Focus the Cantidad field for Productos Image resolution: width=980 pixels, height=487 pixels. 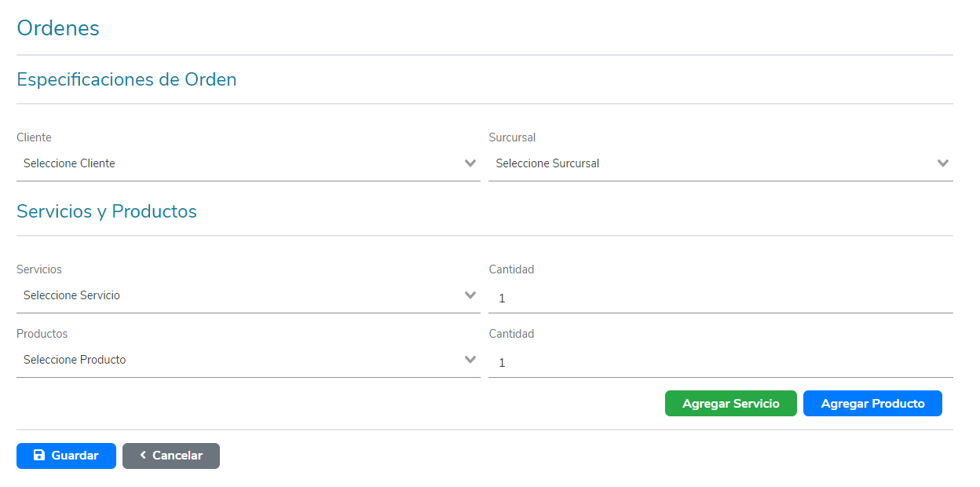coord(720,363)
